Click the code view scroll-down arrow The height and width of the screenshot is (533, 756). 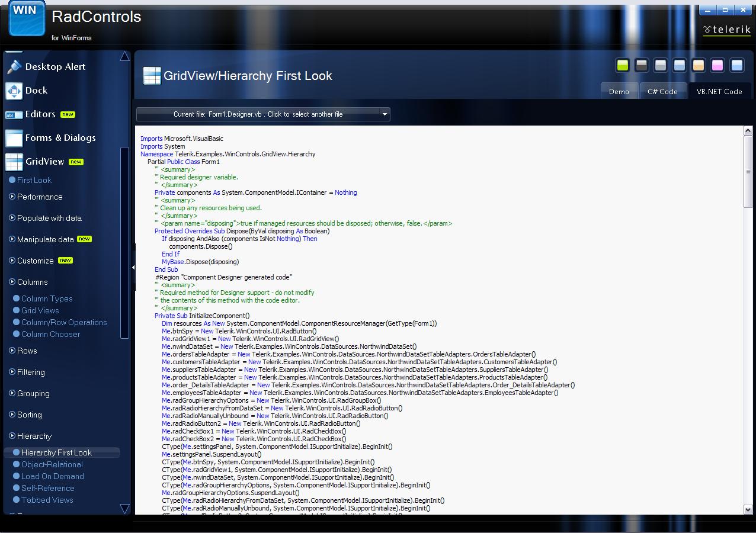[748, 509]
